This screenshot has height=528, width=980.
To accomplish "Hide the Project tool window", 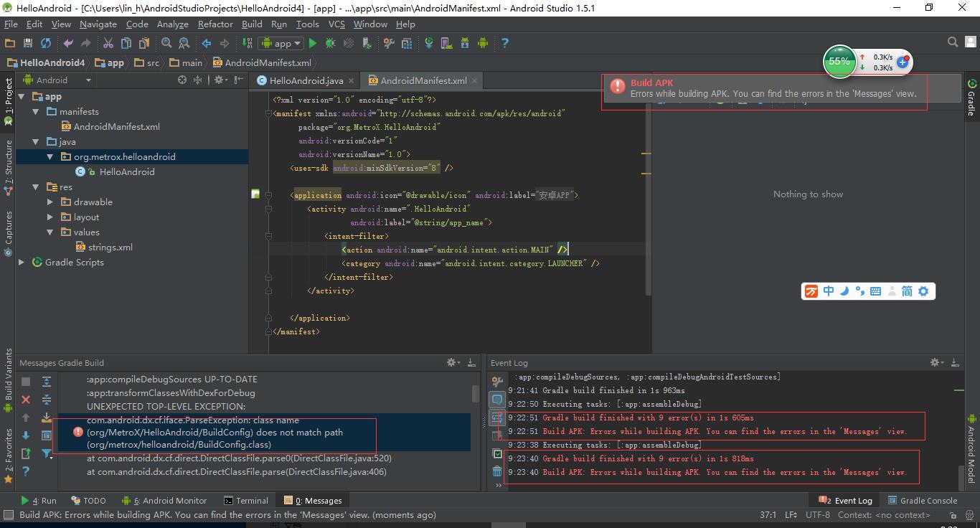I will click(x=239, y=80).
